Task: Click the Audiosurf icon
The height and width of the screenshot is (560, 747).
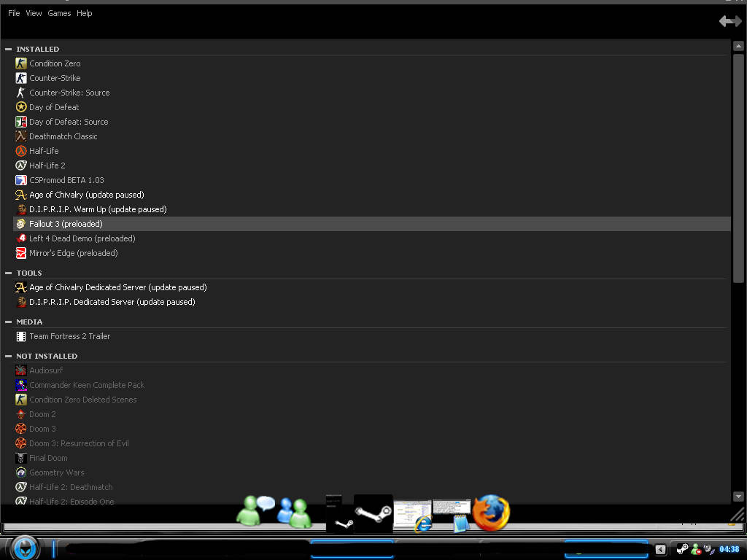Action: pos(21,370)
